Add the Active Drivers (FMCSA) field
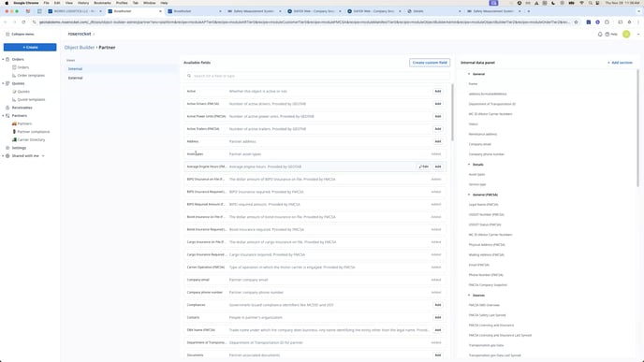This screenshot has width=644, height=362. click(438, 104)
